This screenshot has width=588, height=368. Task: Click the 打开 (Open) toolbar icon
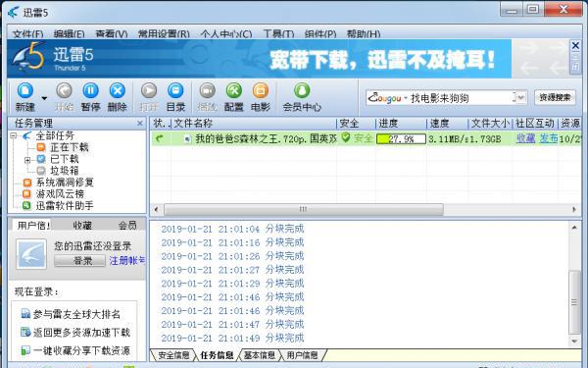(x=149, y=91)
